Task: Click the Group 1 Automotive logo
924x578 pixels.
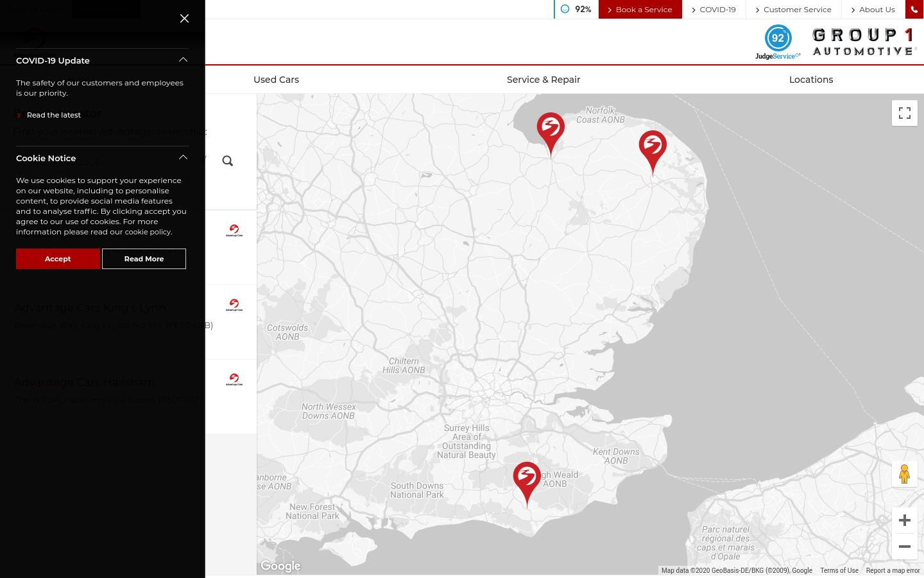Action: 864,42
